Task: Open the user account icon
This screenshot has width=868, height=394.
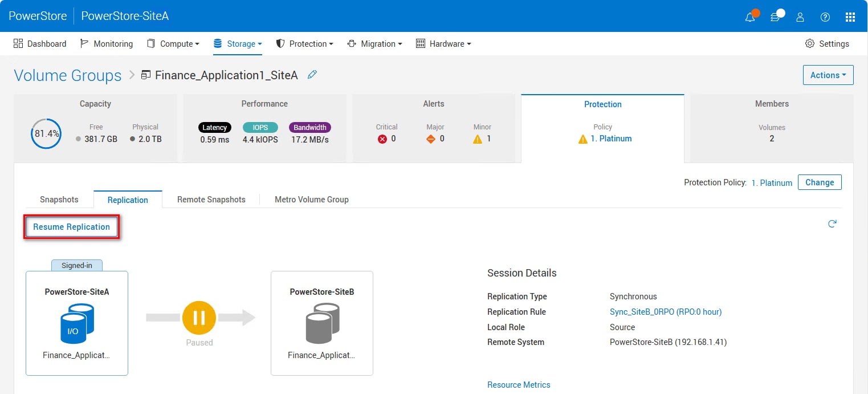Action: click(x=800, y=17)
